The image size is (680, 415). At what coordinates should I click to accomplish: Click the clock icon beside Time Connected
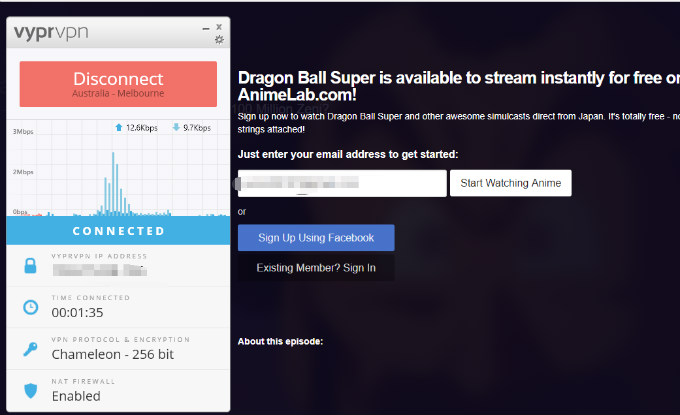30,307
